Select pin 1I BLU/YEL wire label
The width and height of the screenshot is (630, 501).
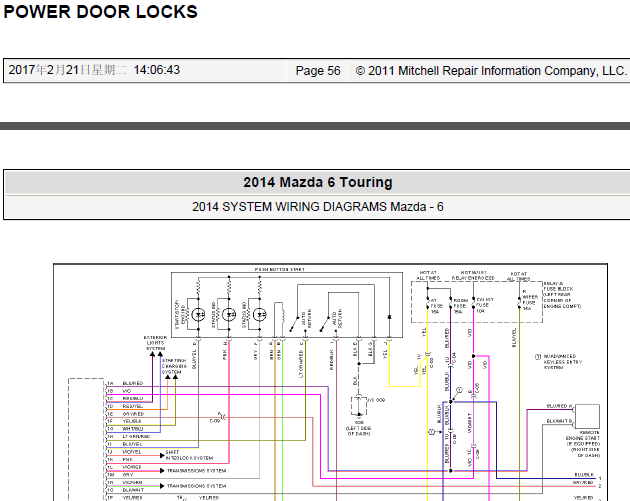click(132, 444)
